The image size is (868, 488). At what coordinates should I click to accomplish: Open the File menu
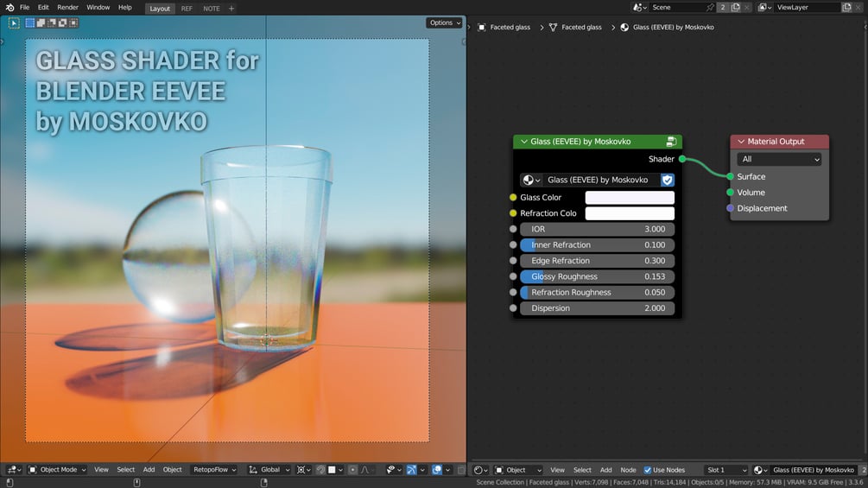(24, 7)
